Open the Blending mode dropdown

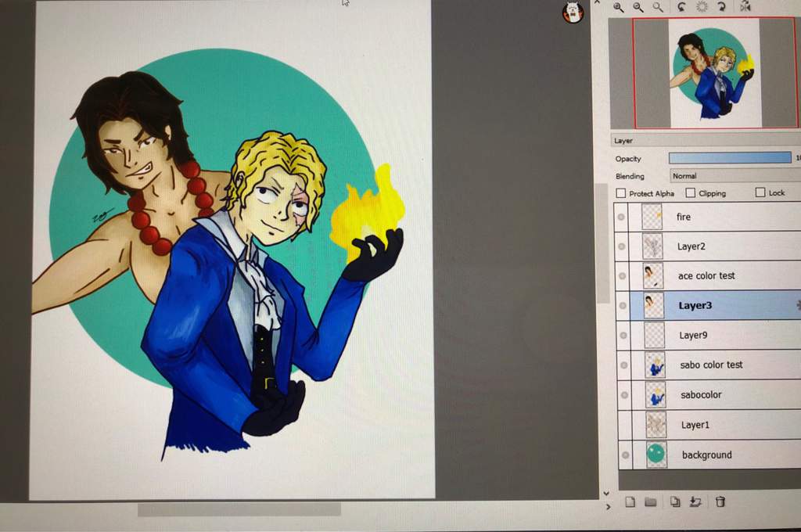click(x=735, y=175)
